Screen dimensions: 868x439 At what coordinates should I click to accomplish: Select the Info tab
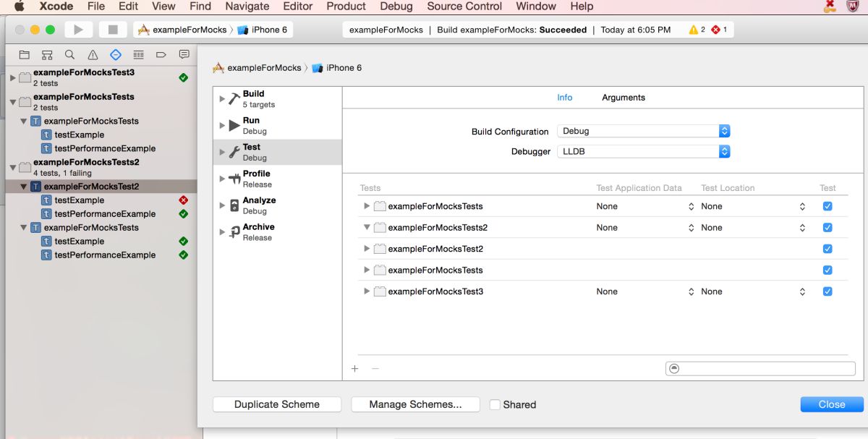tap(565, 98)
